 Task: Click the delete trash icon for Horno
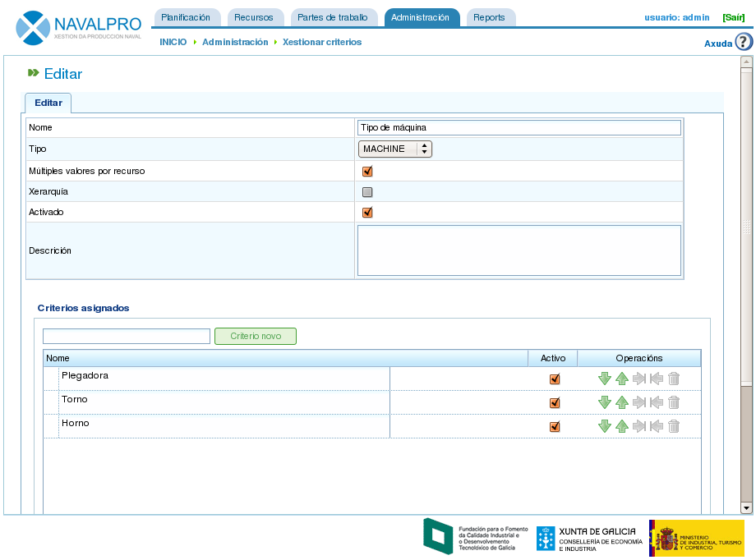point(674,426)
